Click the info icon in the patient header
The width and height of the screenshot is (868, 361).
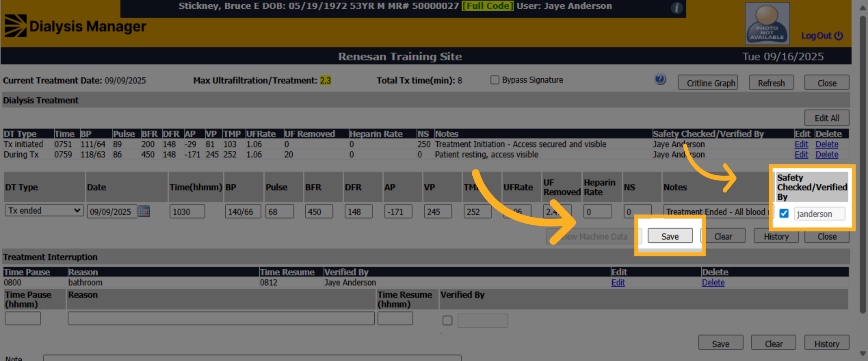point(676,8)
